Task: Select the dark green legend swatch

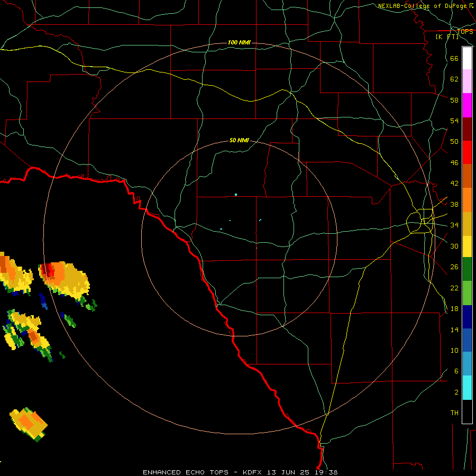Action: coord(467,269)
